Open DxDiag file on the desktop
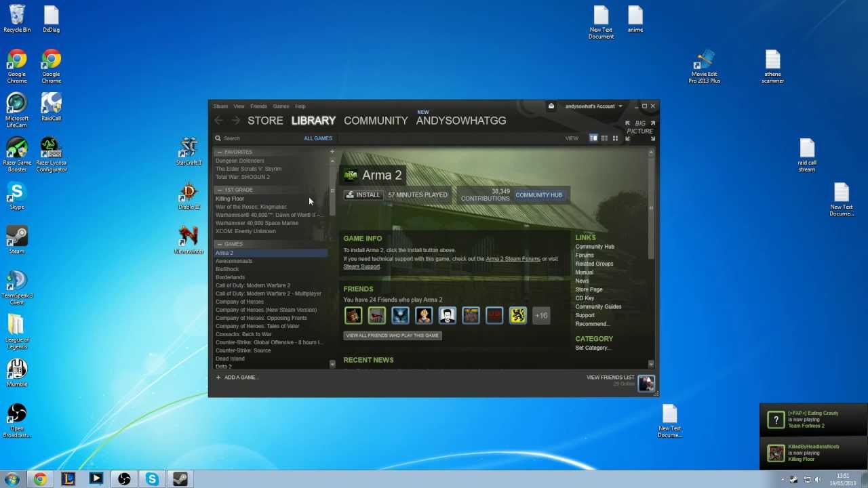 tap(51, 19)
